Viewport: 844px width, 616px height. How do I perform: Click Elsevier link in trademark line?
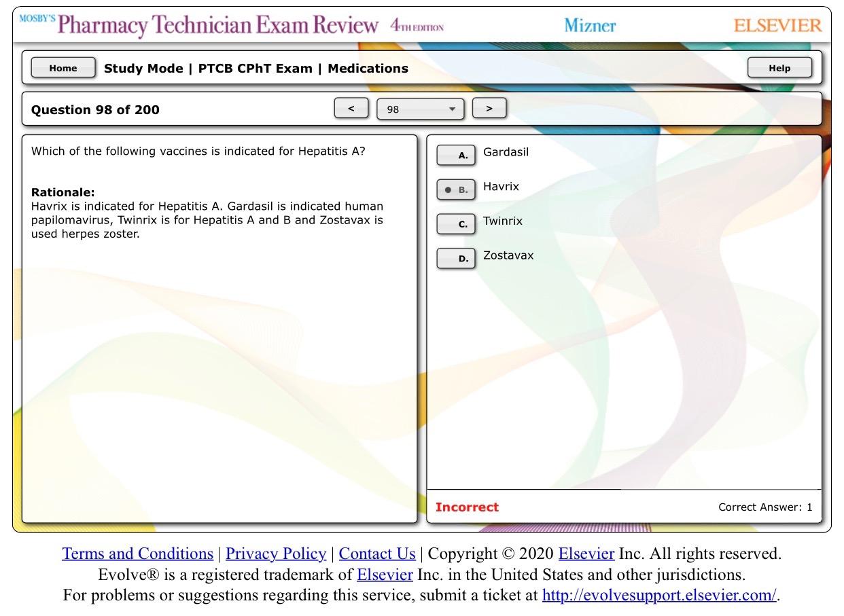tap(385, 575)
